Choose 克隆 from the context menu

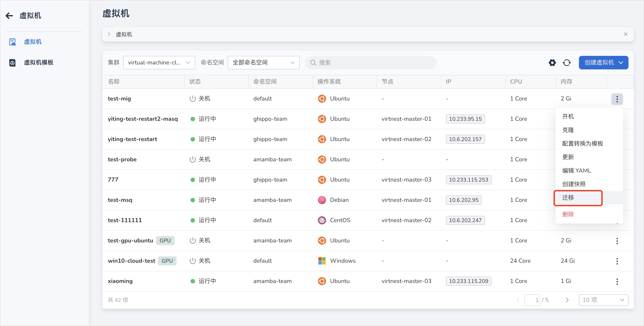pyautogui.click(x=589, y=130)
